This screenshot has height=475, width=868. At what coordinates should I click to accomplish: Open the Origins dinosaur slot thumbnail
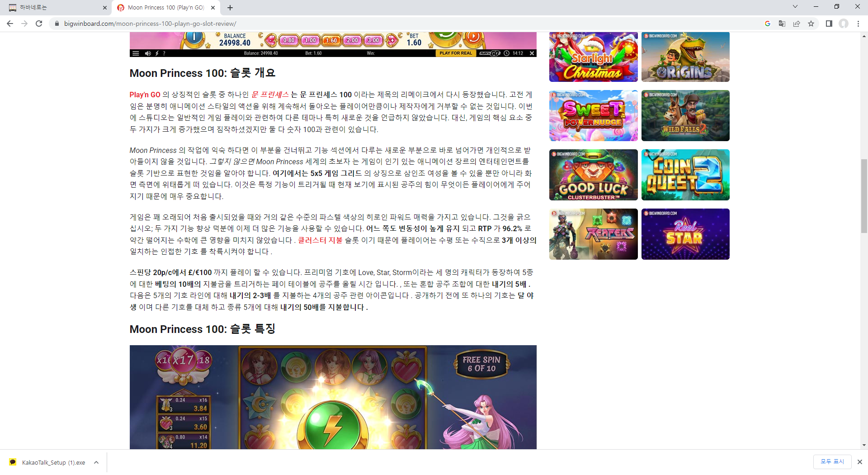pos(685,57)
